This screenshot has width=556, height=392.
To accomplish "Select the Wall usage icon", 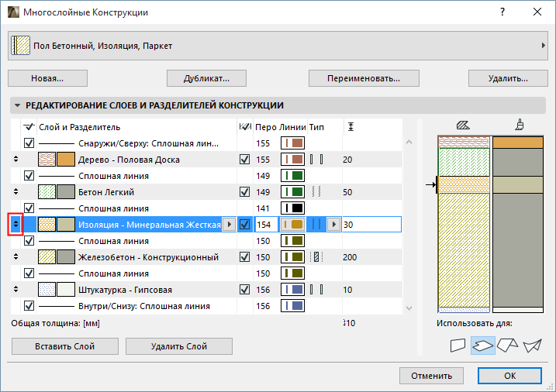I will 458,346.
